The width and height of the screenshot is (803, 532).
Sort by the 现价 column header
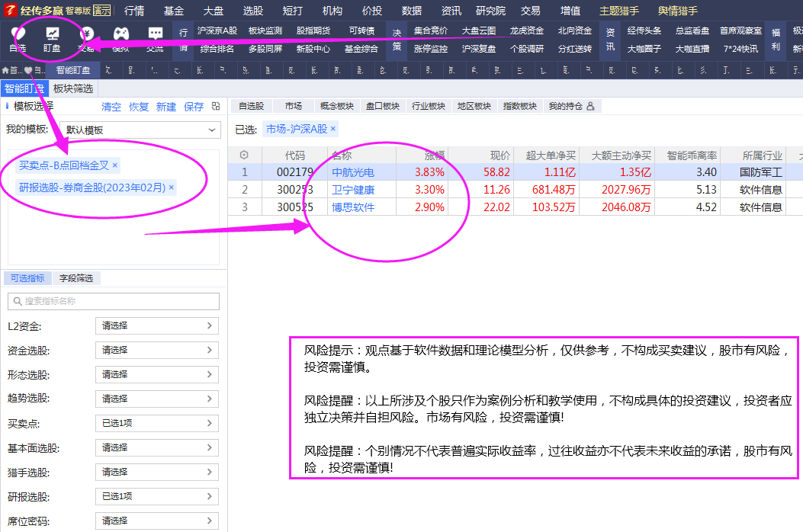(499, 155)
